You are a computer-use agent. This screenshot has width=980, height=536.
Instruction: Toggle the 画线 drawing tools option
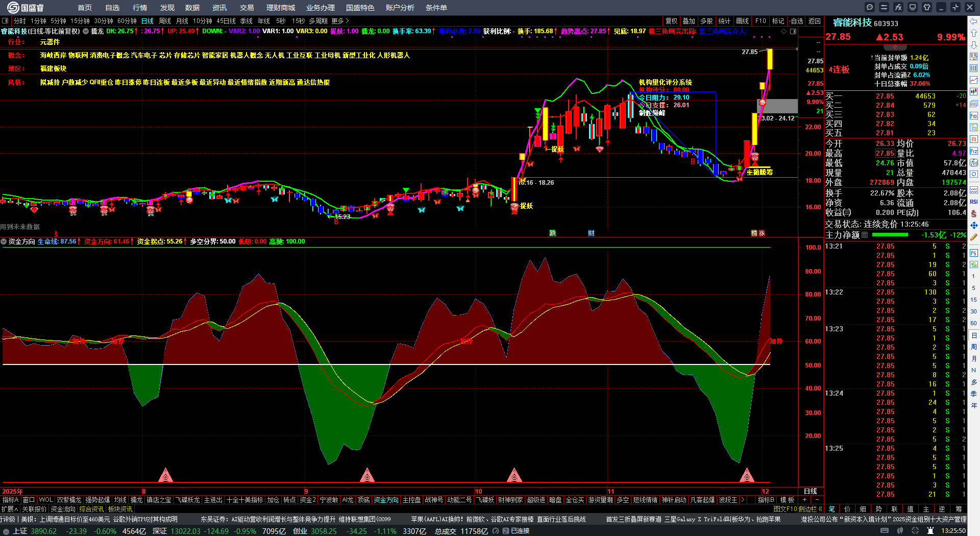(x=743, y=21)
